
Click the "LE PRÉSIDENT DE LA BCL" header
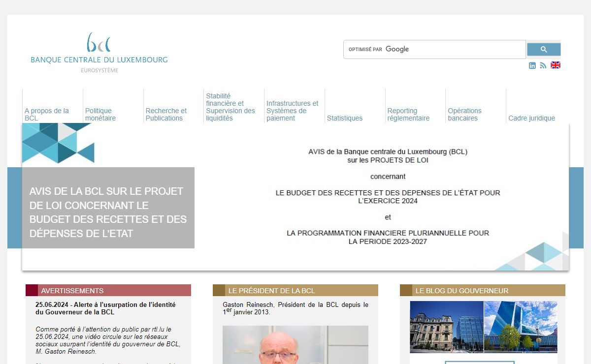point(295,290)
